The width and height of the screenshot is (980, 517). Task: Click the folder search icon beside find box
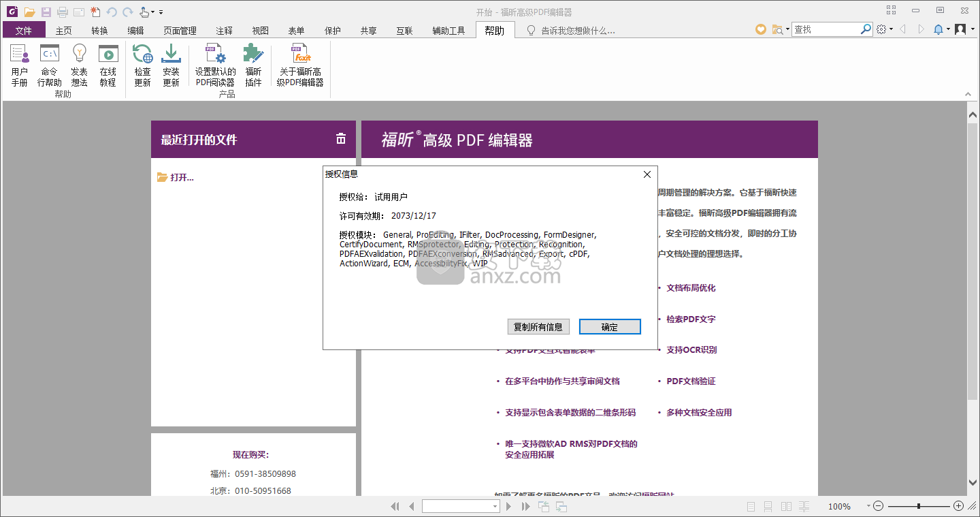(x=777, y=29)
